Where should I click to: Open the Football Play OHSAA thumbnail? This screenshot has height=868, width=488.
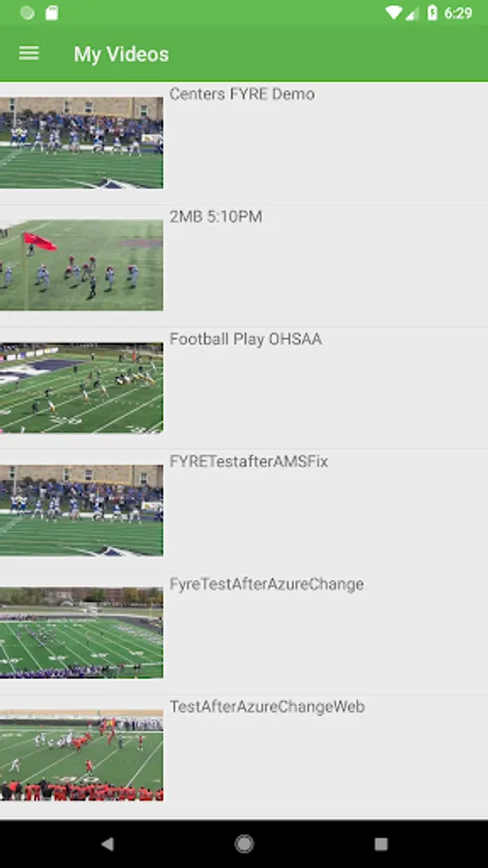tap(81, 388)
